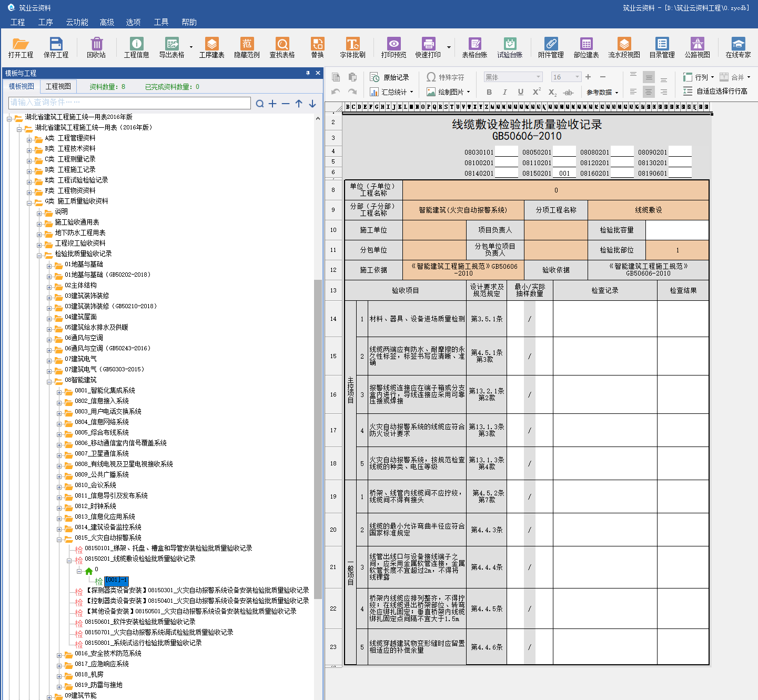Image resolution: width=758 pixels, height=700 pixels.
Task: Toggle left text alignment
Action: [633, 92]
